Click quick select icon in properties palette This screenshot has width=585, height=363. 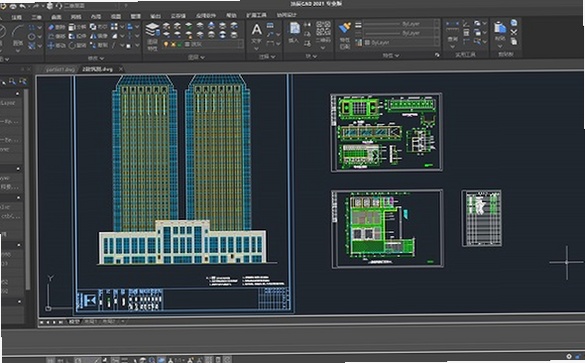click(22, 81)
